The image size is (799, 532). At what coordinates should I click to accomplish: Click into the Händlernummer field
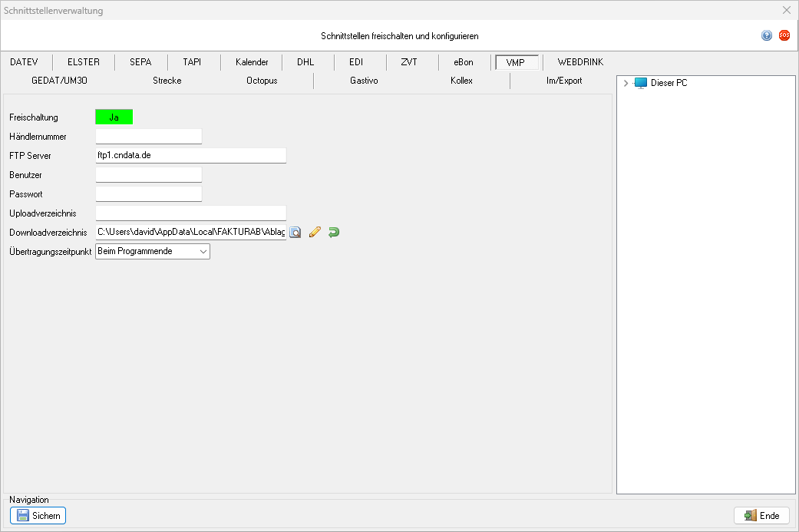(148, 137)
